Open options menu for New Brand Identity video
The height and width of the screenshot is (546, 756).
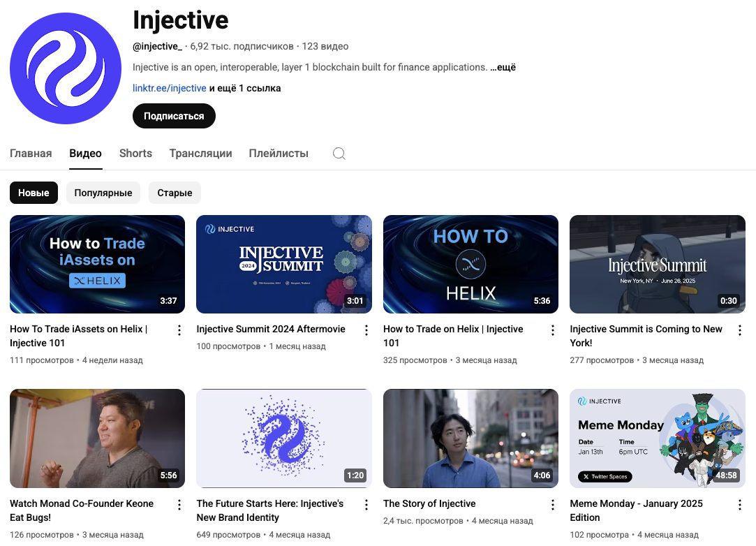(x=366, y=505)
